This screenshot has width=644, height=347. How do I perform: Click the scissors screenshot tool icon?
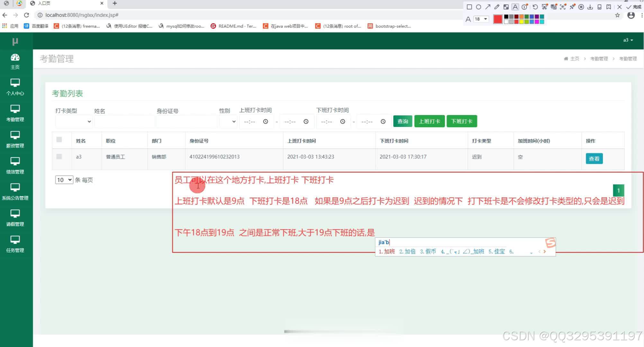click(x=544, y=7)
